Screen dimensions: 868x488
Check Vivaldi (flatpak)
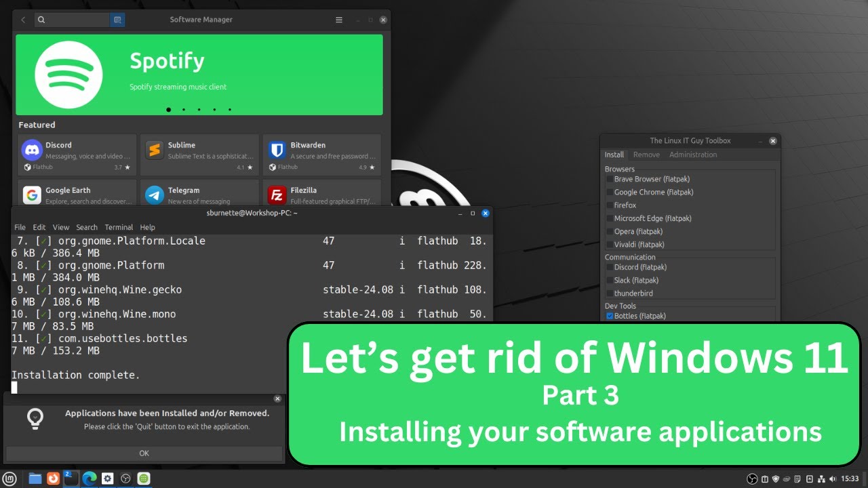coord(610,244)
